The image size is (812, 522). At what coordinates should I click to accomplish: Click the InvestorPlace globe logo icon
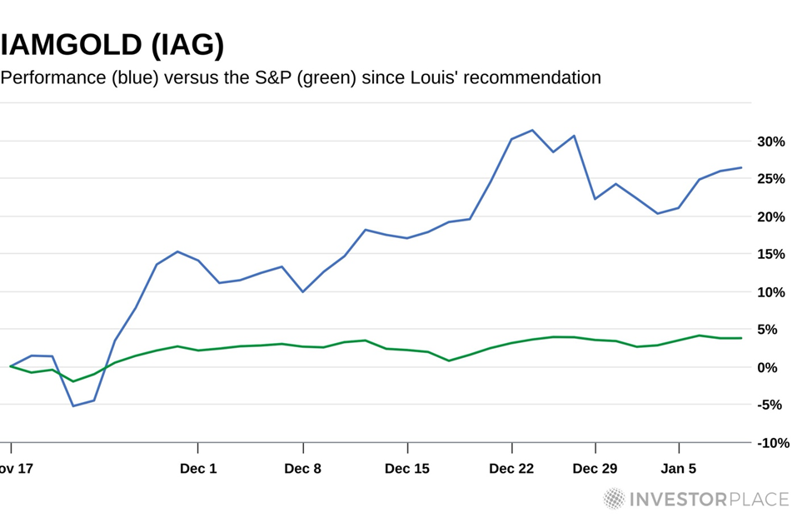click(x=615, y=499)
